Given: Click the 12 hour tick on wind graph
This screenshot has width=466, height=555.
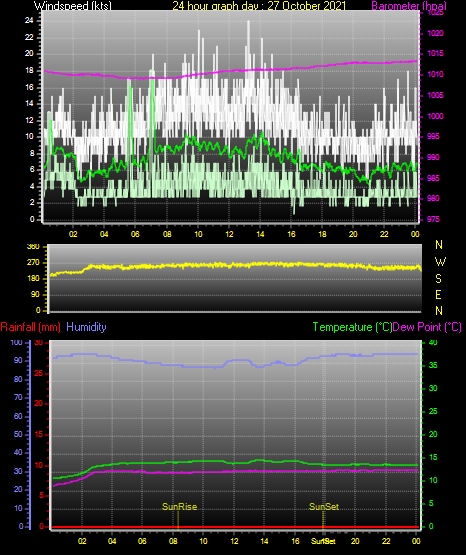Looking at the screenshot, I should (x=229, y=234).
